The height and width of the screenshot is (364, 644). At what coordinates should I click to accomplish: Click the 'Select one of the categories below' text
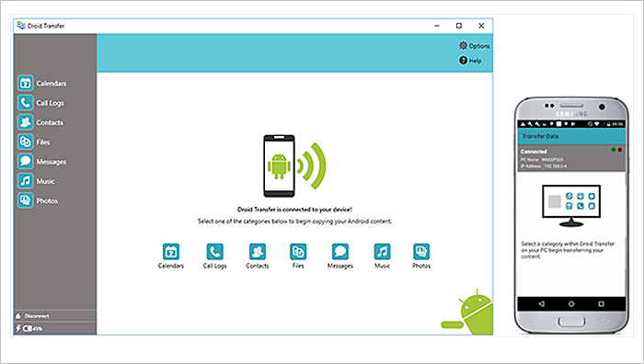tap(294, 222)
